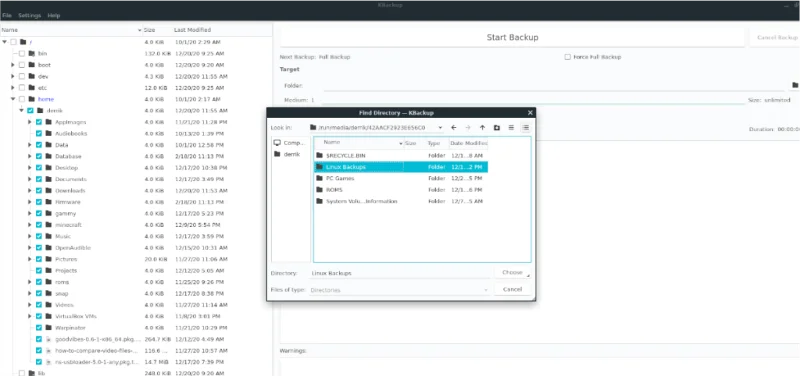Click the folder icon beside the Look in path
The image size is (800, 376).
pos(313,128)
